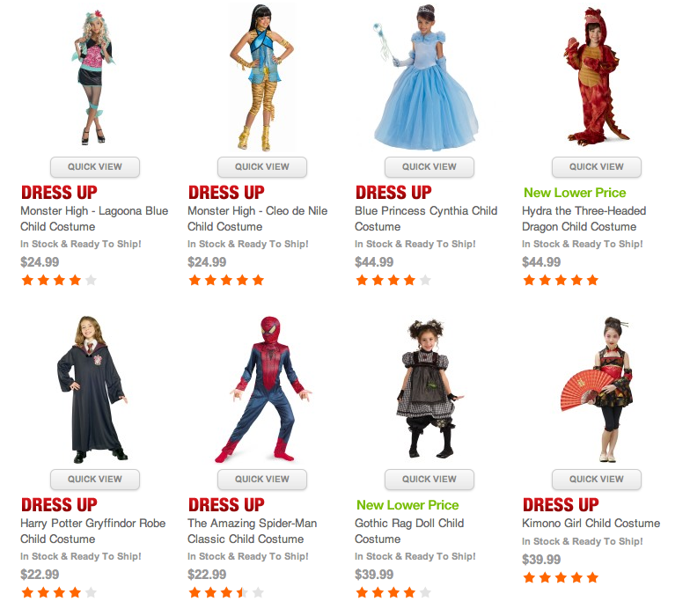Open Quick View for Gothic Rag Doll

coord(429,480)
